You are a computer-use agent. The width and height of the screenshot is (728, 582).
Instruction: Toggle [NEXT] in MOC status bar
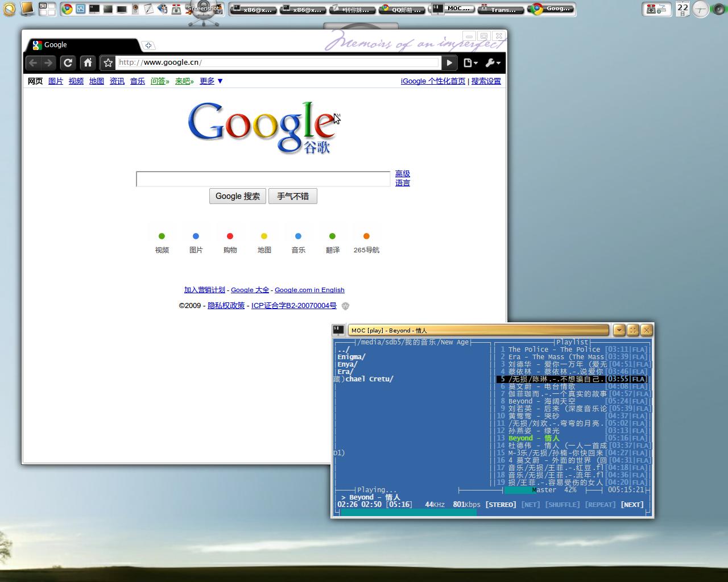click(x=632, y=505)
